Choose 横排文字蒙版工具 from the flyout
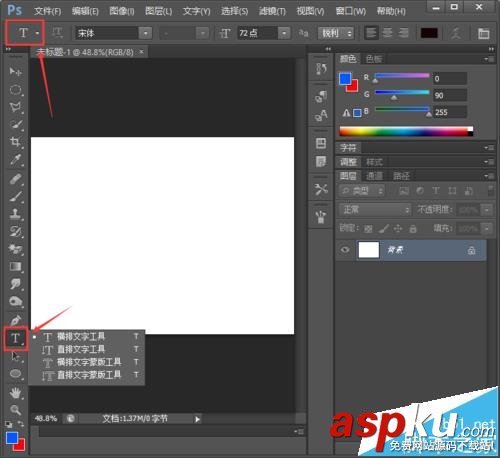Screen dimensions: 500x458 [x=86, y=362]
